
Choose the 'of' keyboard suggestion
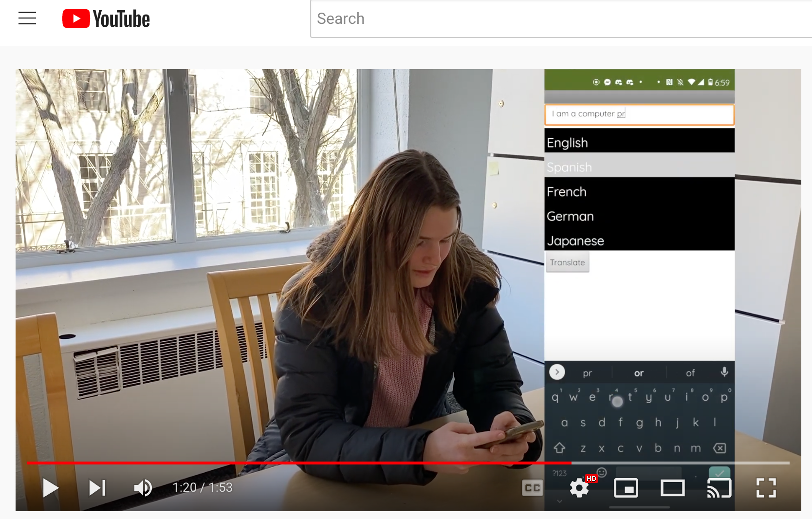click(x=690, y=373)
